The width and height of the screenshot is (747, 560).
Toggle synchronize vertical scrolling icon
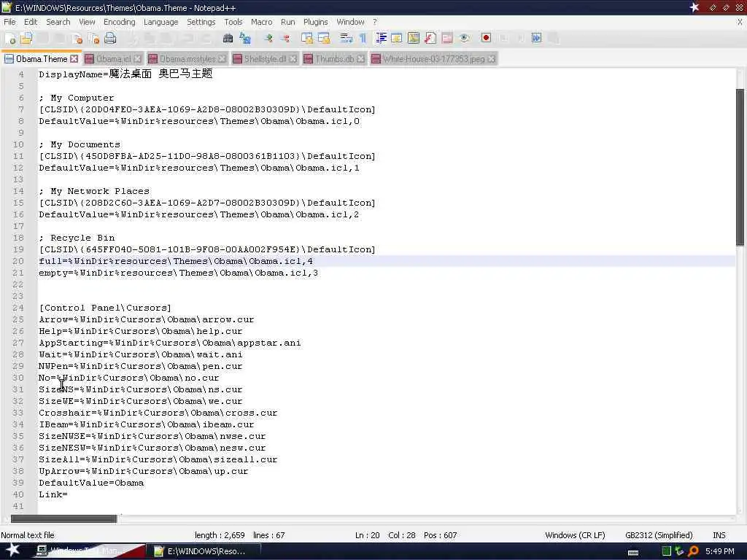click(x=307, y=39)
